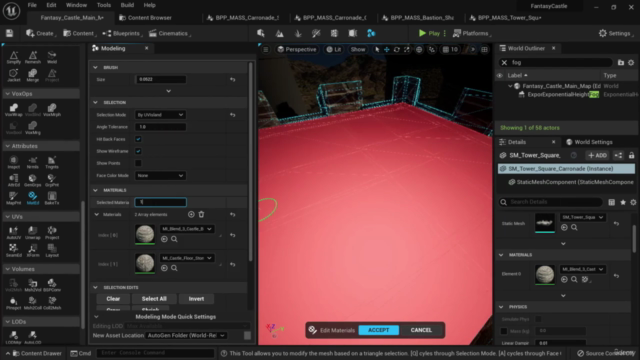
Task: Select the AutoUV tool
Action: (x=13, y=233)
